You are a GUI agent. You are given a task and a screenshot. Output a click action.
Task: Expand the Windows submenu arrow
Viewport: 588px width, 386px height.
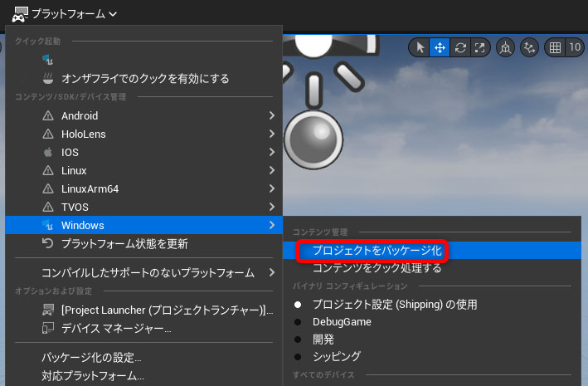(x=272, y=225)
